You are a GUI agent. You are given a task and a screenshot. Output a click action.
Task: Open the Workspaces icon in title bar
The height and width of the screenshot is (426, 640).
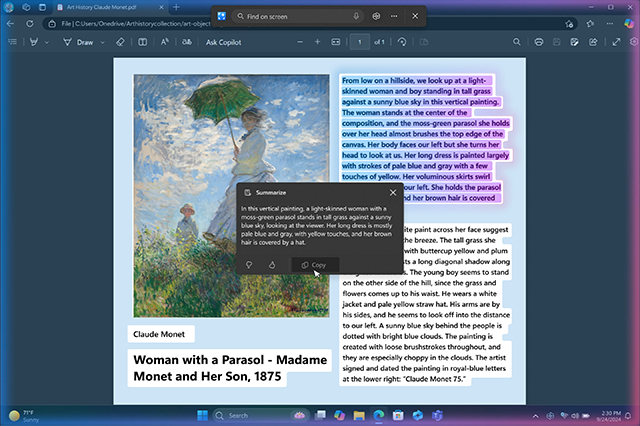point(26,7)
